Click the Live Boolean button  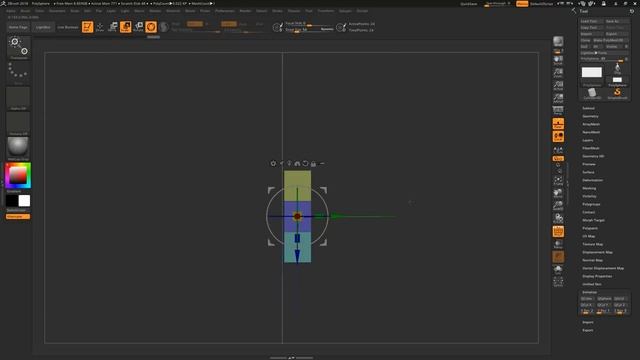[67, 27]
